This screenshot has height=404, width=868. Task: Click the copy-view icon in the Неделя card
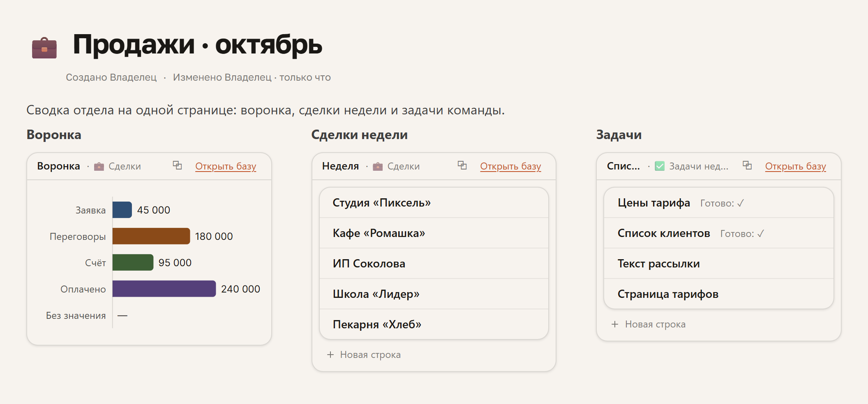tap(462, 165)
